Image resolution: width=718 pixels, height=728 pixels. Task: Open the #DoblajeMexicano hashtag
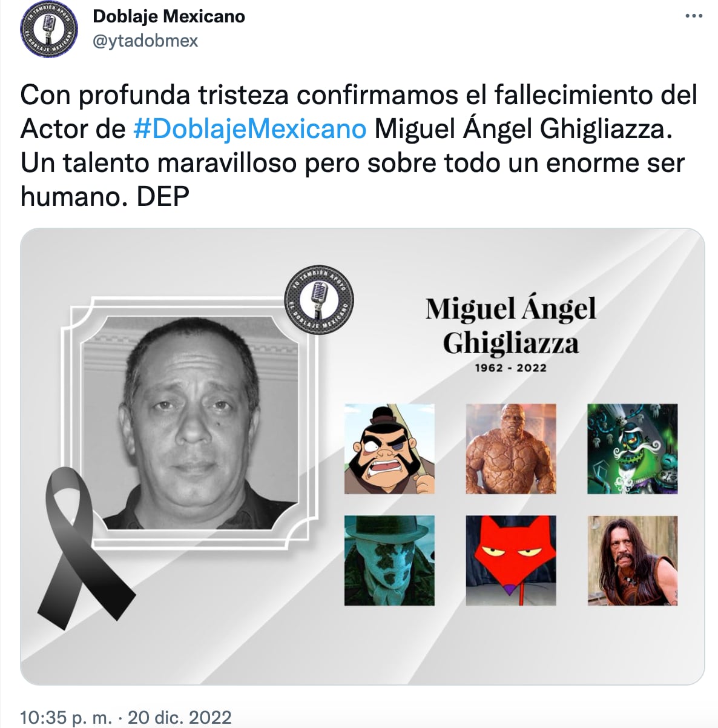click(249, 128)
